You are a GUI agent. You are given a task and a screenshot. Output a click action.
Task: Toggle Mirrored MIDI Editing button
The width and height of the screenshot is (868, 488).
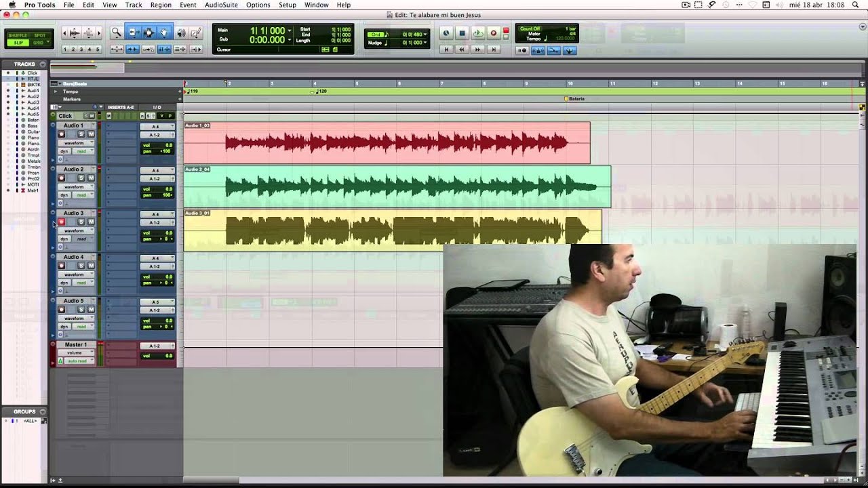pos(148,49)
